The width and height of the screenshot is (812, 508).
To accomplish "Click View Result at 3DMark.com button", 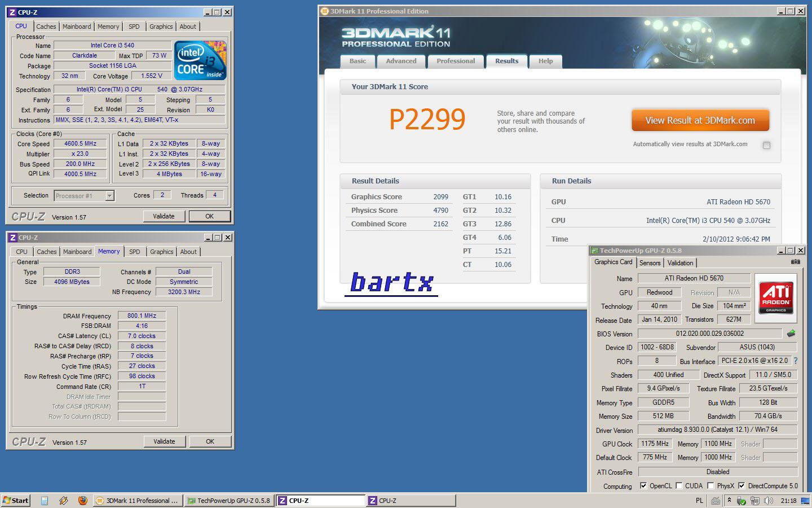I will tap(700, 120).
